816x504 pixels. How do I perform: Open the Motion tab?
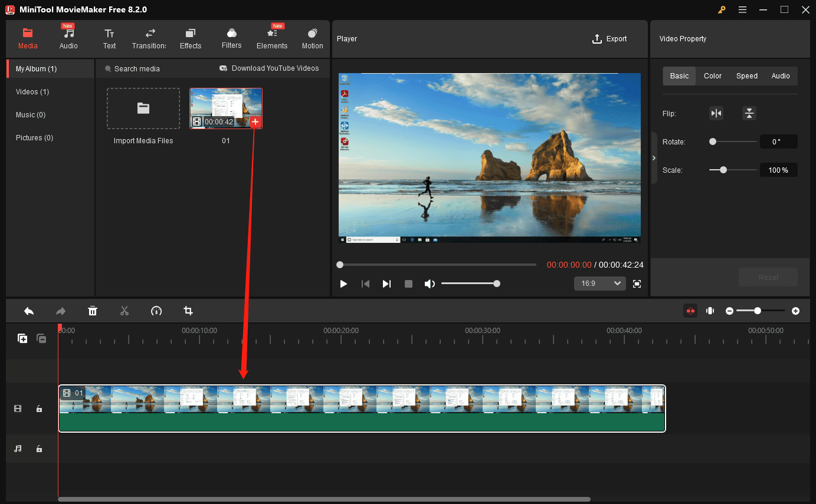[312, 39]
